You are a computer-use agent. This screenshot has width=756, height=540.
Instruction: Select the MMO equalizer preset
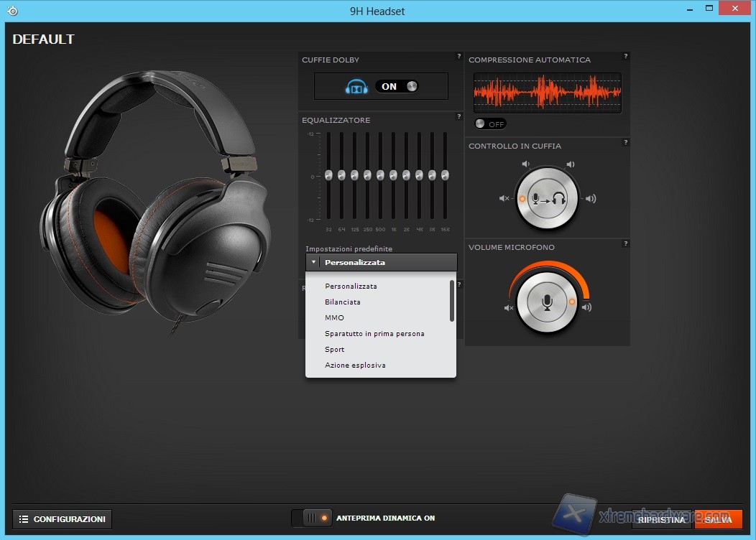(334, 317)
